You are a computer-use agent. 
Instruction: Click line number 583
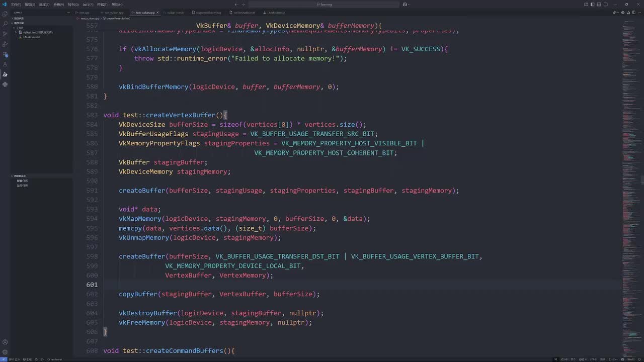coord(92,115)
